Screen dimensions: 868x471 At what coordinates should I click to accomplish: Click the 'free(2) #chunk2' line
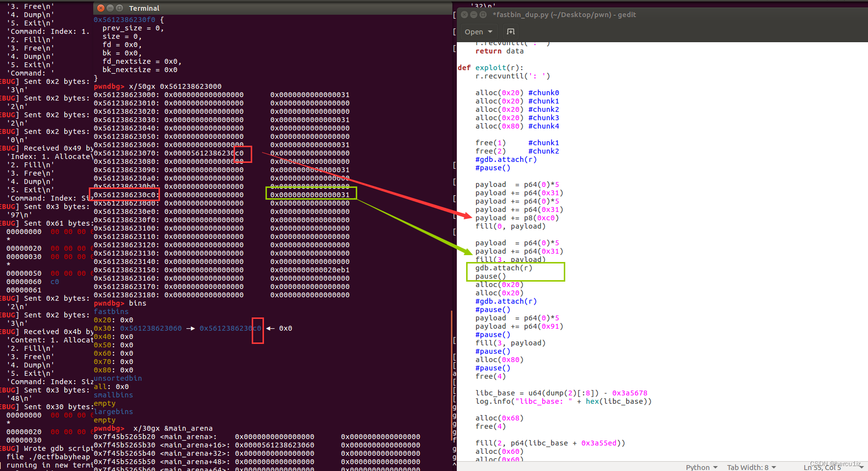tap(517, 151)
